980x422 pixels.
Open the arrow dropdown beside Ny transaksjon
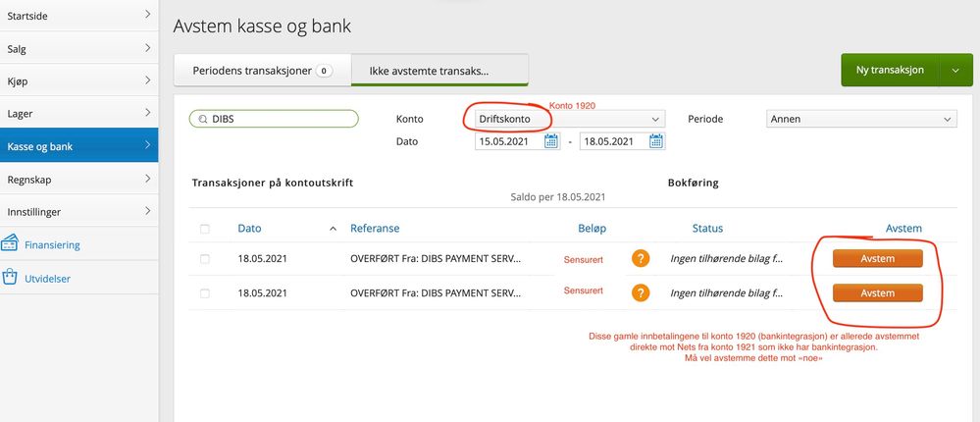[x=955, y=70]
